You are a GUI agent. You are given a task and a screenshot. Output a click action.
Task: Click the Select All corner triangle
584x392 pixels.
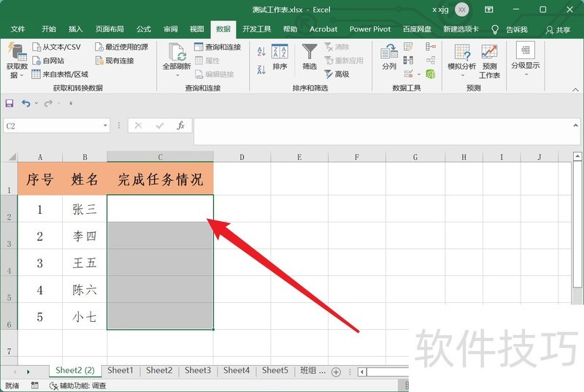12,157
